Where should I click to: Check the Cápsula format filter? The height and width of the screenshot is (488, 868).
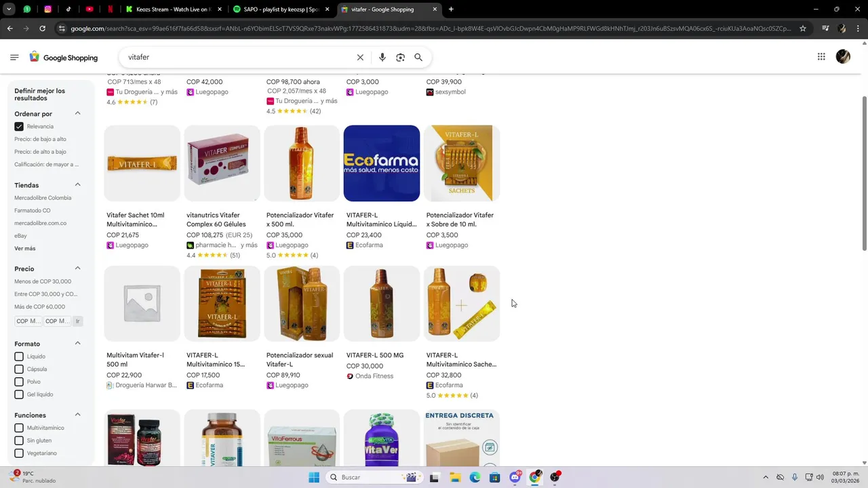[19, 369]
